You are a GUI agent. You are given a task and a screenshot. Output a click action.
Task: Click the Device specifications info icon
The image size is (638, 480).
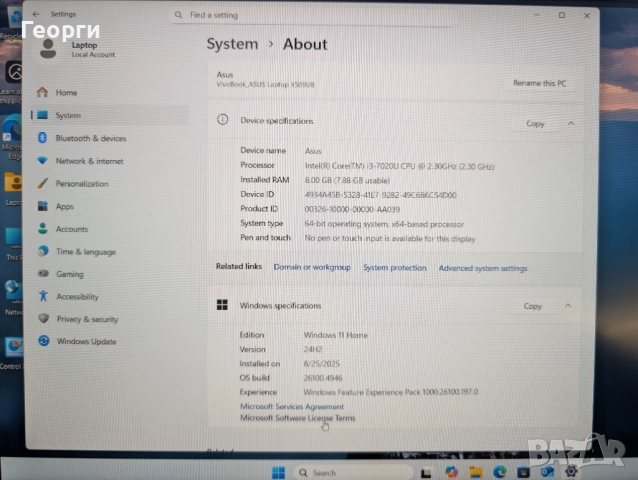(222, 120)
